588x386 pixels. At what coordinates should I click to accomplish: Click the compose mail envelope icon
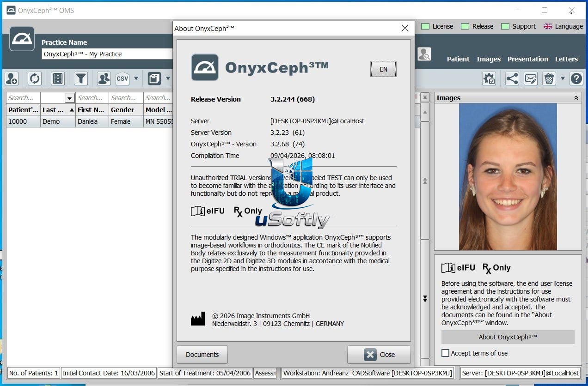coord(530,78)
